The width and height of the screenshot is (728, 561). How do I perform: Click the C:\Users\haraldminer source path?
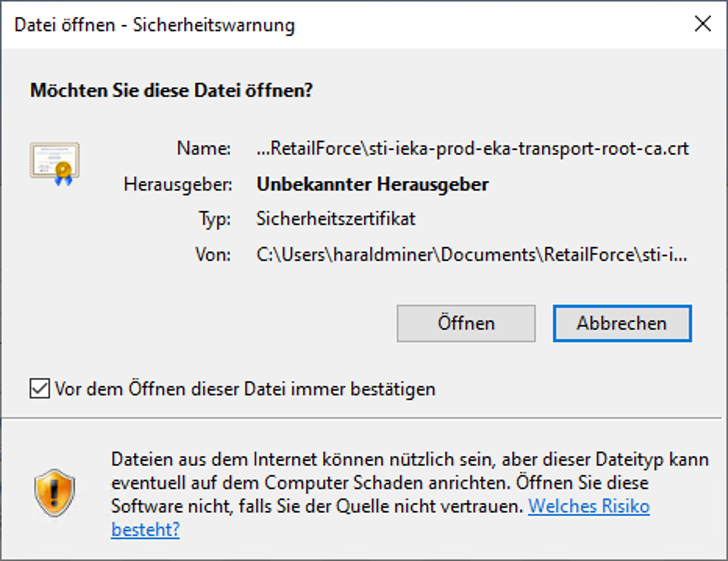pyautogui.click(x=472, y=254)
